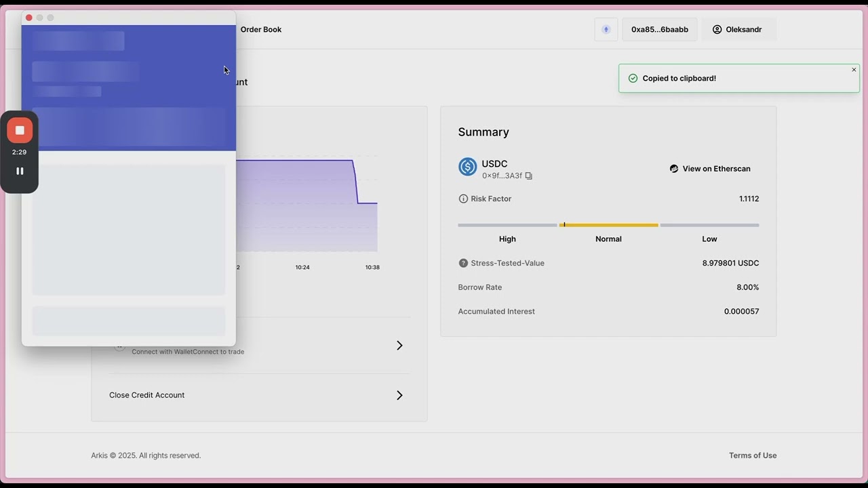Screen dimensions: 868x488
Task: Click the 10:38 chart axis label
Action: click(x=372, y=267)
